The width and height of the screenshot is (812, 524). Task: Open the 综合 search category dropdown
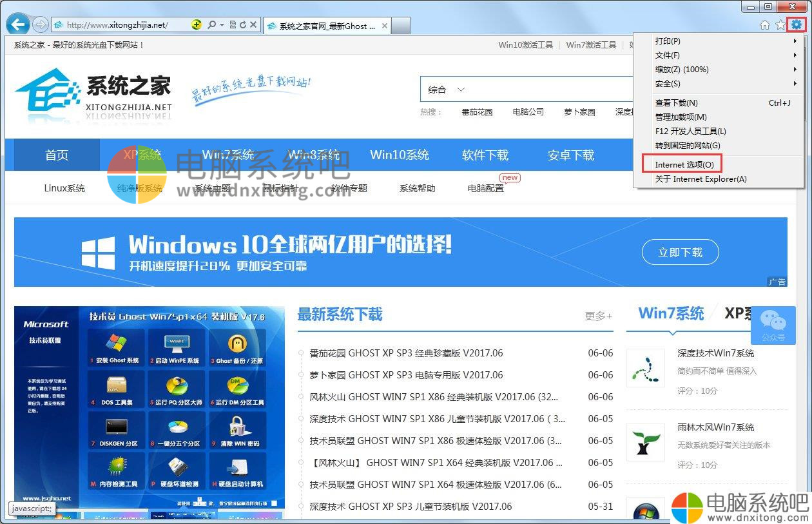pos(446,90)
